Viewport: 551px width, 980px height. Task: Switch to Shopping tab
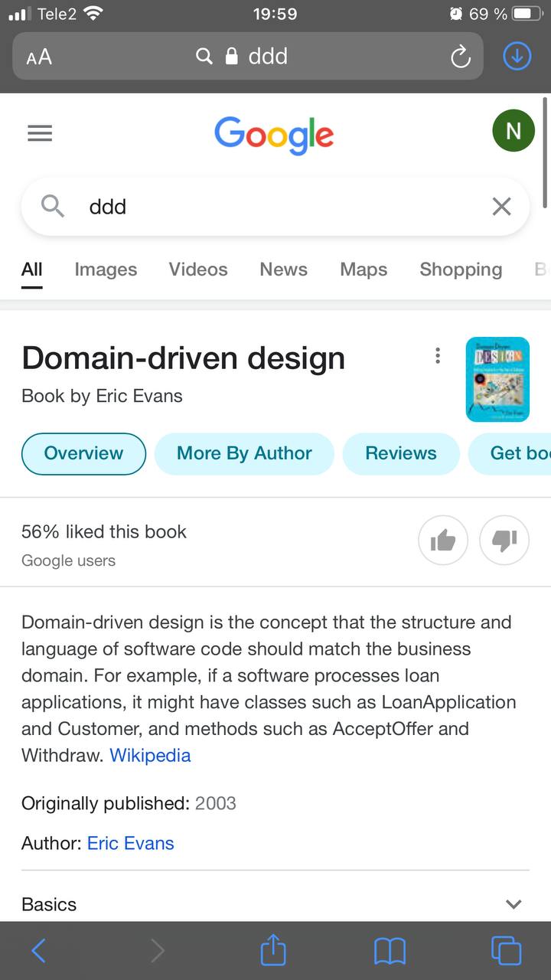pyautogui.click(x=461, y=269)
